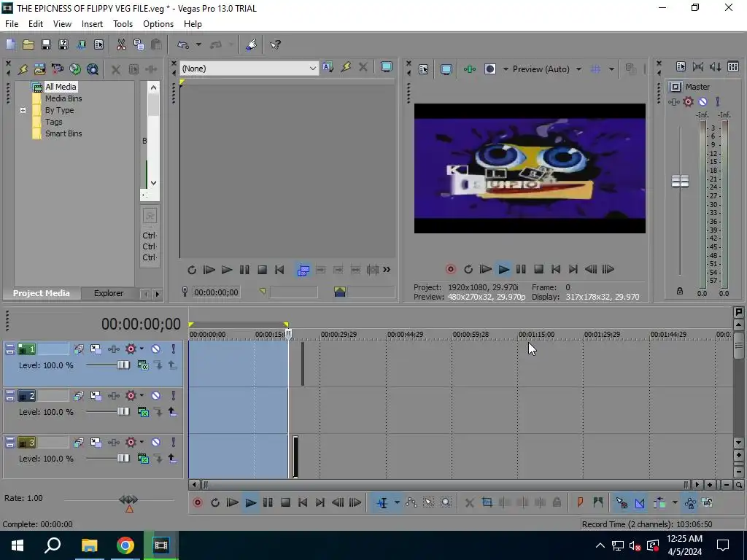Adjust Track 1 Level slider

[123, 365]
